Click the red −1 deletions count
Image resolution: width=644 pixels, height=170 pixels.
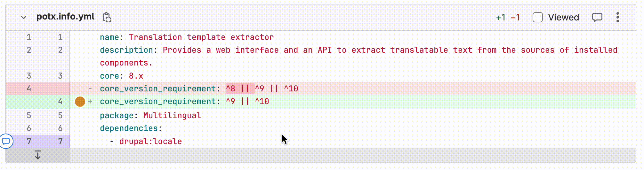click(x=515, y=17)
